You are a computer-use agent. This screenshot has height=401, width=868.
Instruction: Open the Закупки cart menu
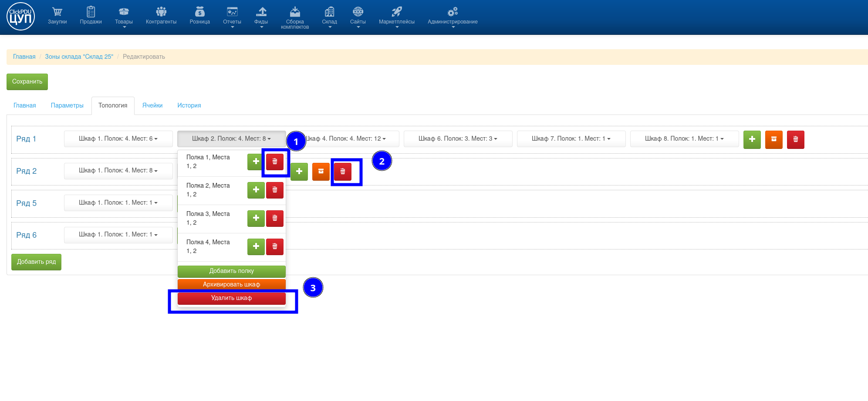coord(57,16)
